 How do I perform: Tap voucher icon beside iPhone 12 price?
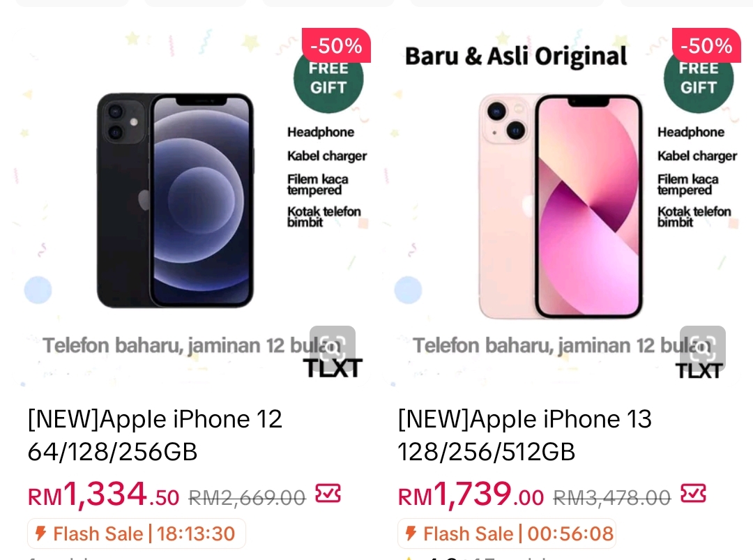328,494
